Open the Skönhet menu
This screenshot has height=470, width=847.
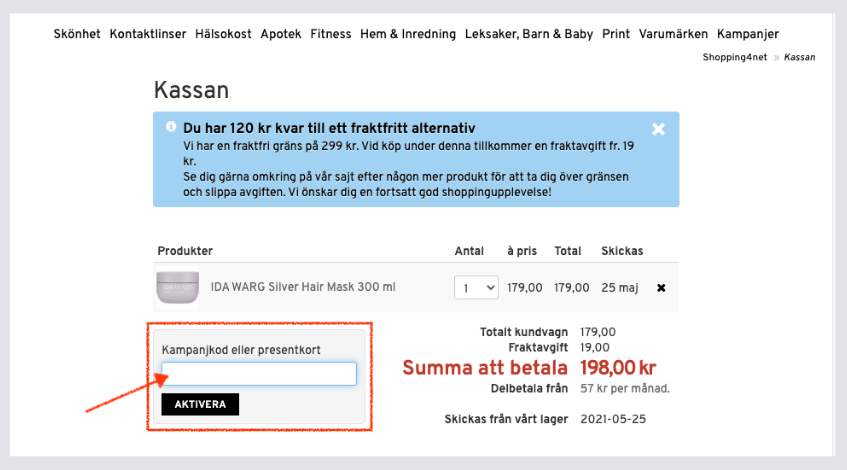tap(77, 34)
